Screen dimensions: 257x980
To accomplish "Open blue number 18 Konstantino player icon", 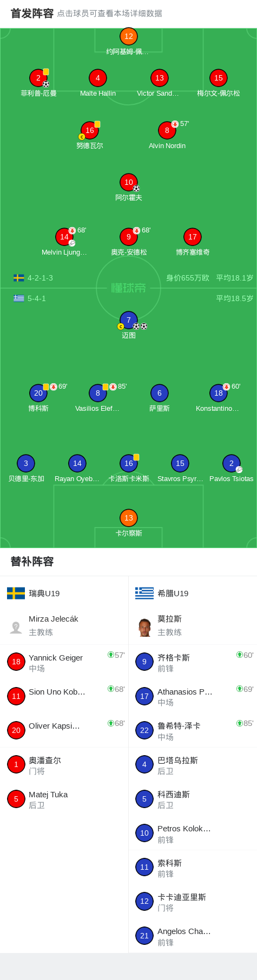I will coord(219,393).
